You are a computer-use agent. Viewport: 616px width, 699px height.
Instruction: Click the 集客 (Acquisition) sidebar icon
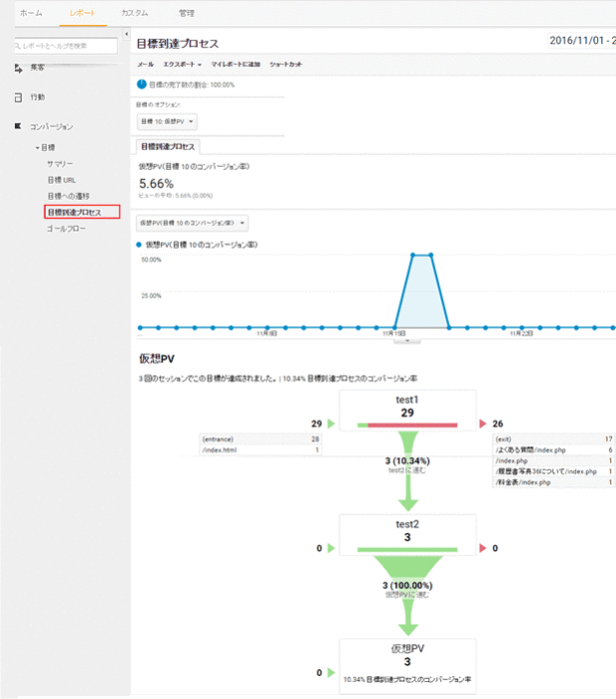click(18, 68)
